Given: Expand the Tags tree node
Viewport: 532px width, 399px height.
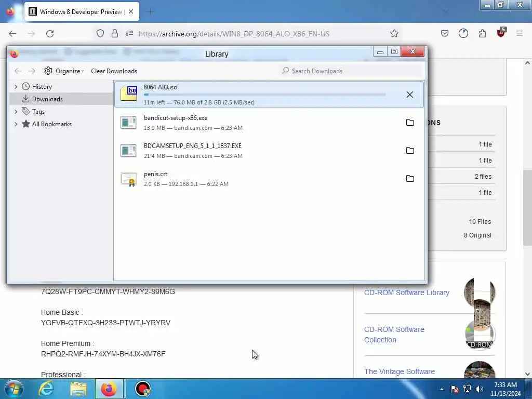Looking at the screenshot, I should (x=16, y=112).
